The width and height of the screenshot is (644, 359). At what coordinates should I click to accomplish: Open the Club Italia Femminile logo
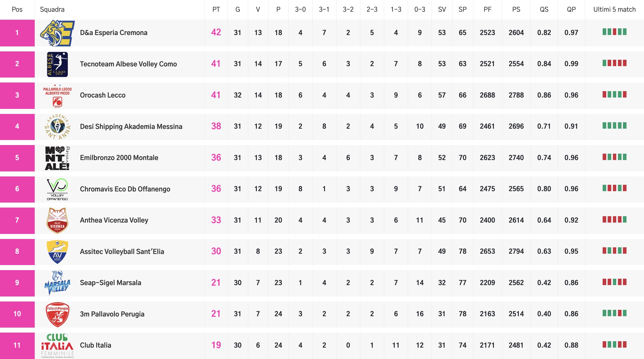[x=57, y=345]
